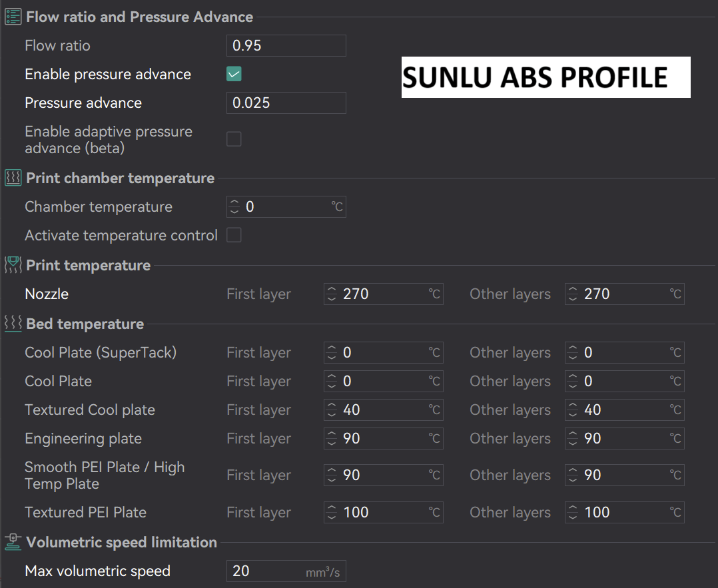The height and width of the screenshot is (588, 718).
Task: Click the Pressure advance label
Action: [83, 103]
